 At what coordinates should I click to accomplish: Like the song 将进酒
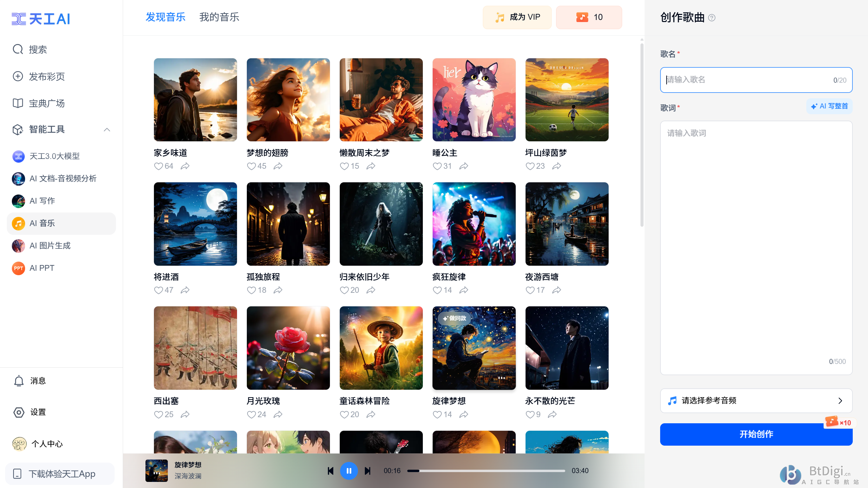159,290
